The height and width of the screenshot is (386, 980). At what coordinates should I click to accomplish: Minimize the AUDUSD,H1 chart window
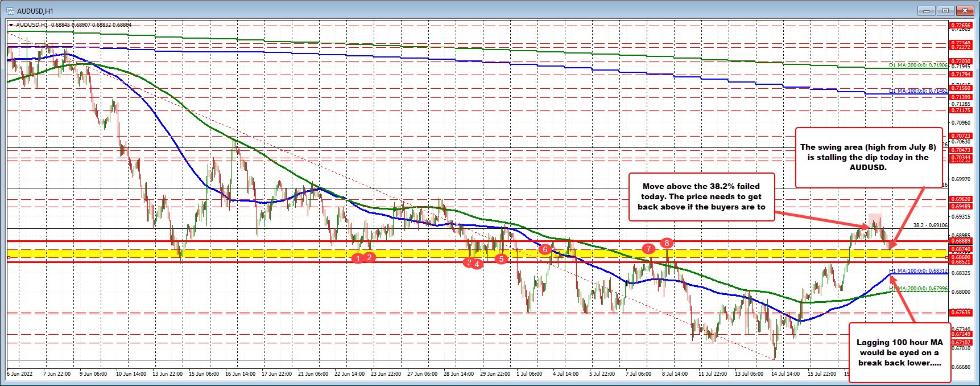(x=927, y=10)
